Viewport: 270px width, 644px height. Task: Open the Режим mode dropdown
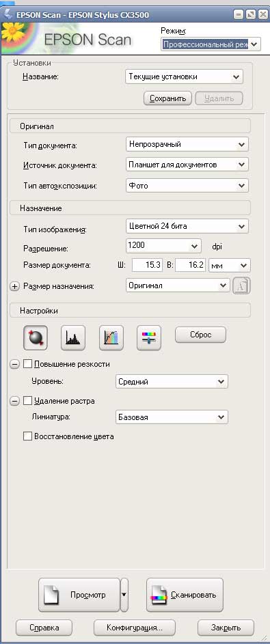211,44
